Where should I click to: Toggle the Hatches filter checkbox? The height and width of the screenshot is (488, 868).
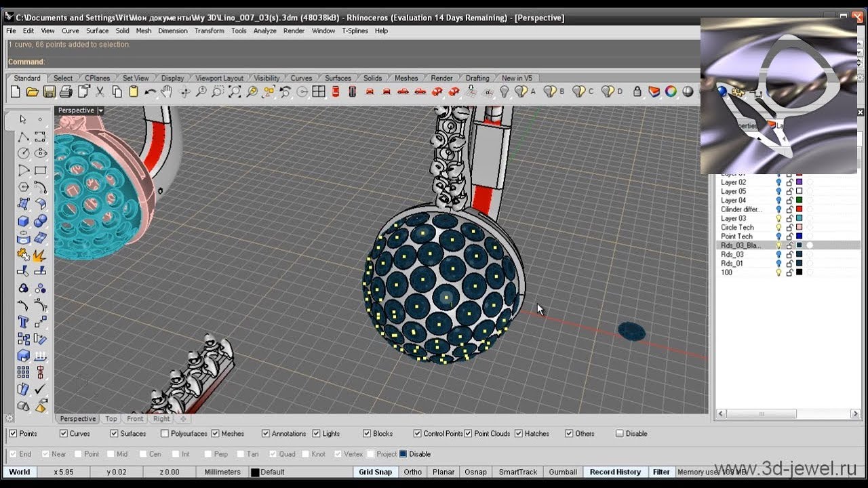tap(519, 434)
